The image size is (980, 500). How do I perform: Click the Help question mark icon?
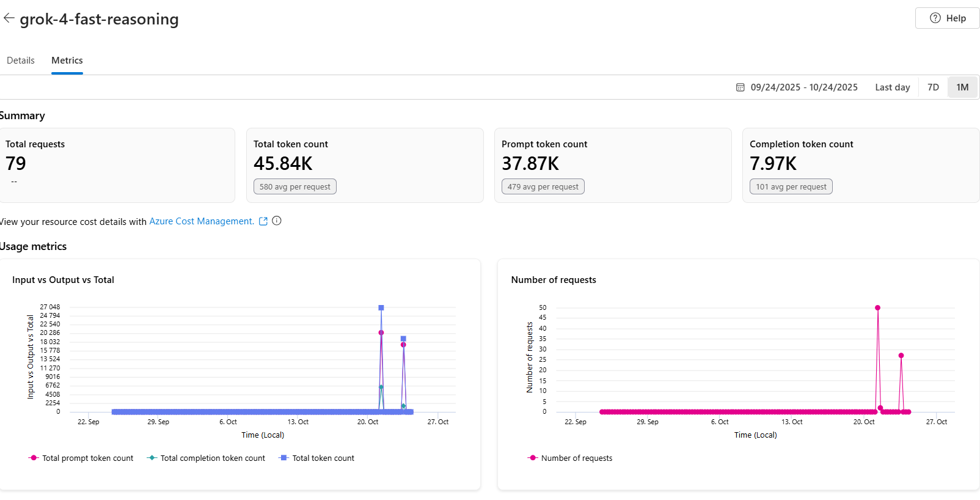pos(935,18)
